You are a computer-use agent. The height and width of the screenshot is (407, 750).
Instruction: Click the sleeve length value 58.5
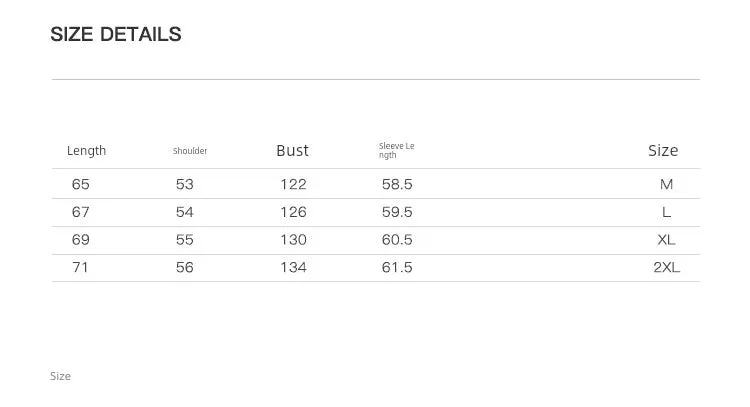(x=397, y=184)
